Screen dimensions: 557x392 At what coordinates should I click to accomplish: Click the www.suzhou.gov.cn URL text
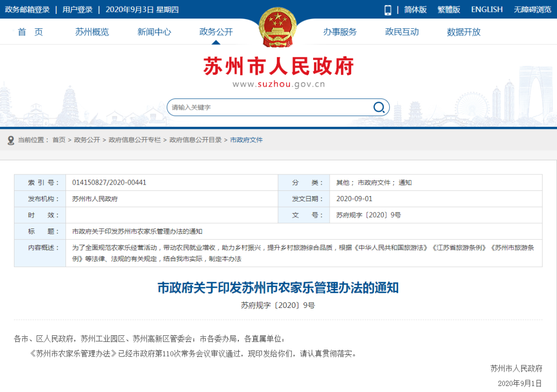(x=278, y=84)
